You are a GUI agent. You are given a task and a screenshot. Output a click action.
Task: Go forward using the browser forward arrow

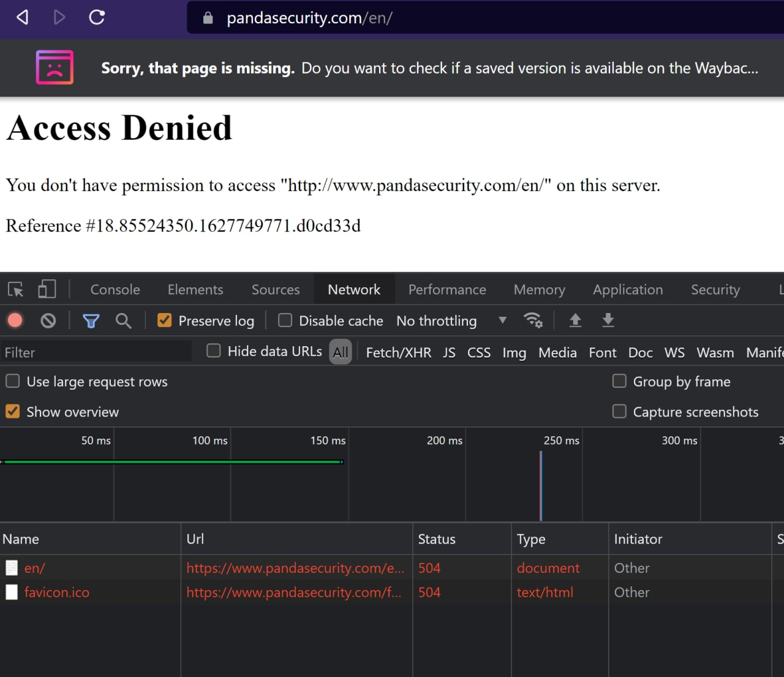point(59,17)
